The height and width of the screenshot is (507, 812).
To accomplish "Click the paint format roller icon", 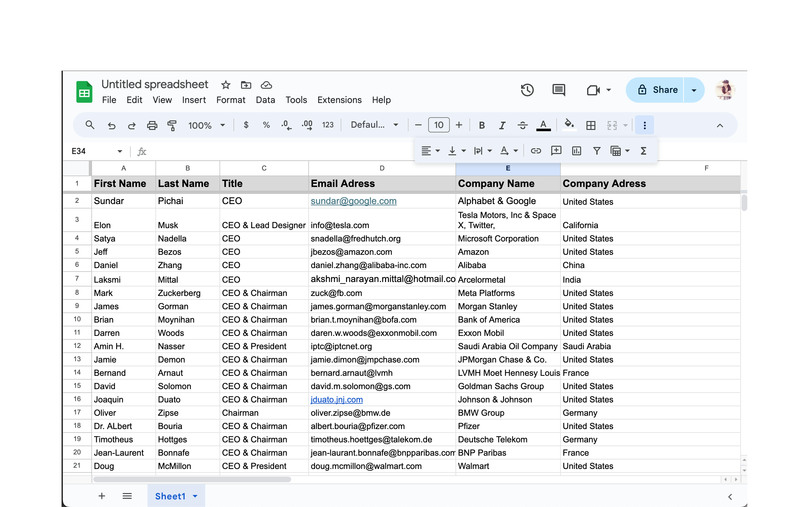I will (172, 125).
